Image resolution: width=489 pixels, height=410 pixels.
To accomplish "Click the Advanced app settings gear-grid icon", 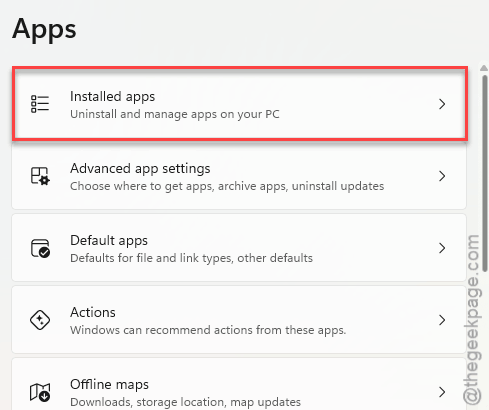I will [x=40, y=176].
